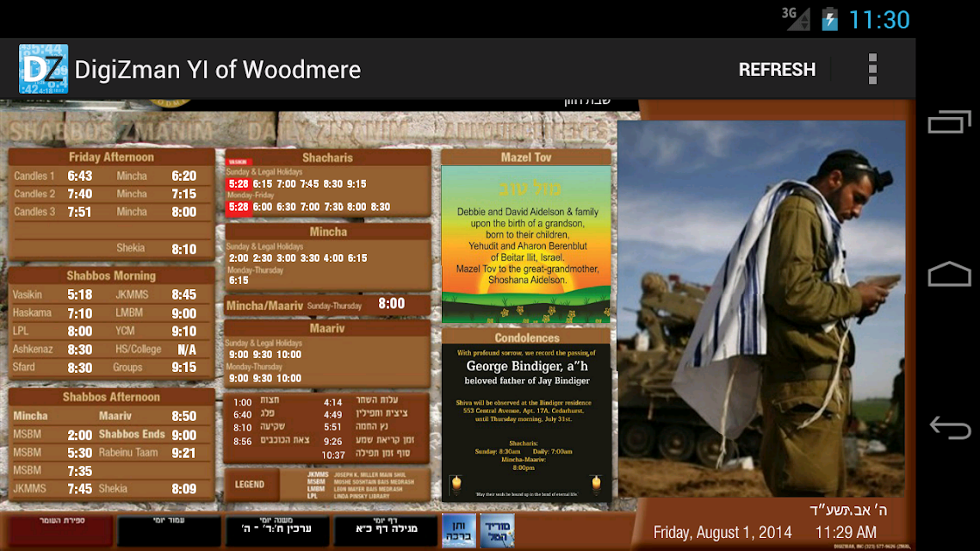This screenshot has width=980, height=551.
Task: Tap the 11:30 status bar clock
Action: coord(878,20)
